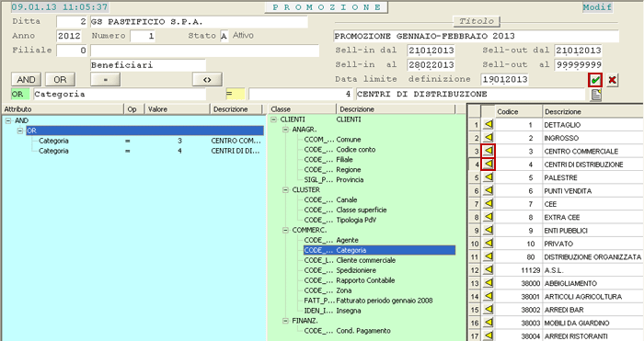Click the Sell-in dal date field
This screenshot has width=644, height=341.
[x=431, y=51]
